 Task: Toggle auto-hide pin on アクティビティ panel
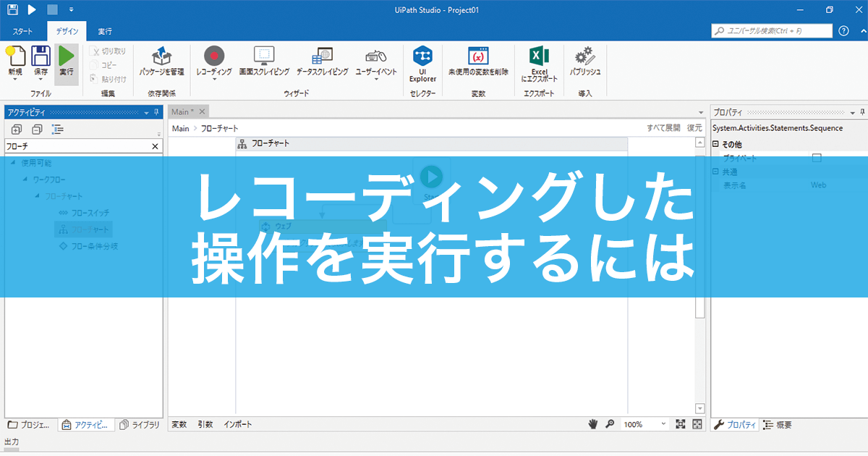157,112
